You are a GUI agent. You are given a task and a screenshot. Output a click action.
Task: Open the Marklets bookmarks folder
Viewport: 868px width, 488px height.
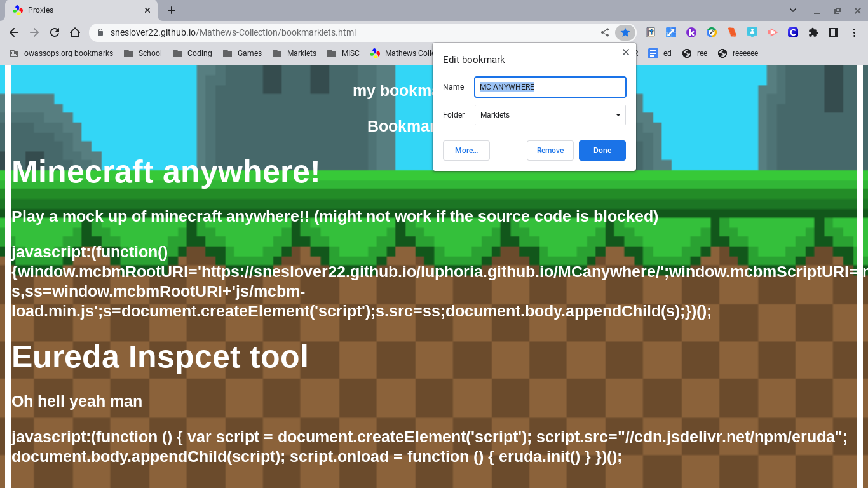[x=294, y=53]
